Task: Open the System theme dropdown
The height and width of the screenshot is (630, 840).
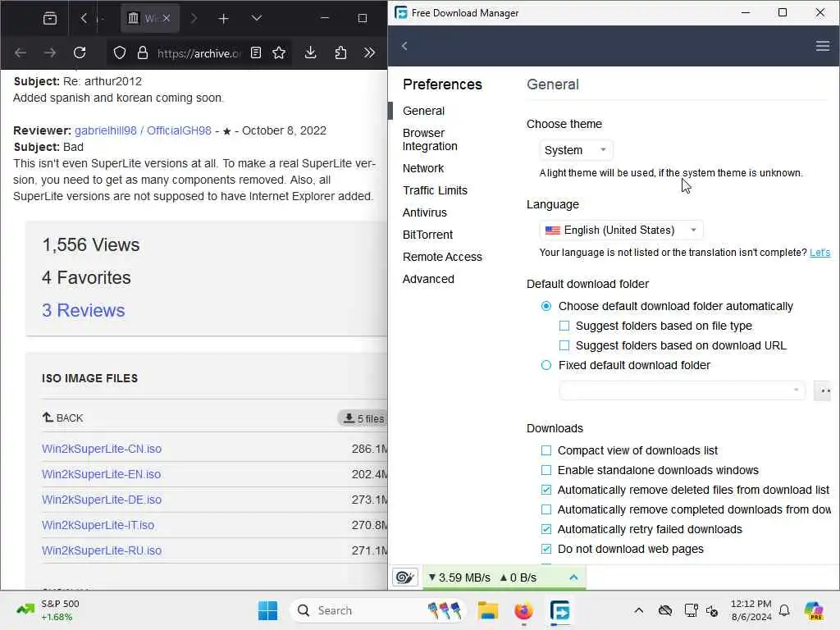Action: [x=576, y=150]
